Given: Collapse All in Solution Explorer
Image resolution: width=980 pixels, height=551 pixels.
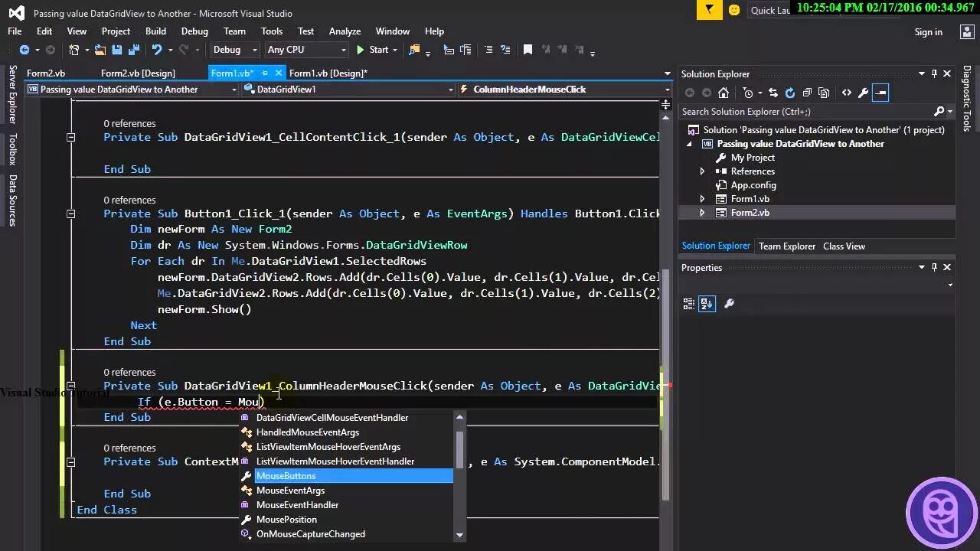Looking at the screenshot, I should pyautogui.click(x=807, y=93).
